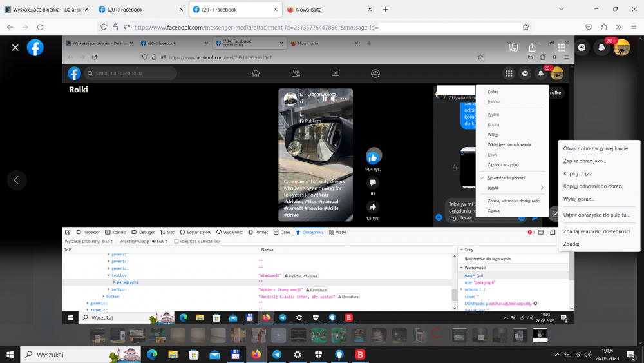Image resolution: width=644 pixels, height=363 pixels.
Task: Go to the previous image with left arrow
Action: pos(16,180)
